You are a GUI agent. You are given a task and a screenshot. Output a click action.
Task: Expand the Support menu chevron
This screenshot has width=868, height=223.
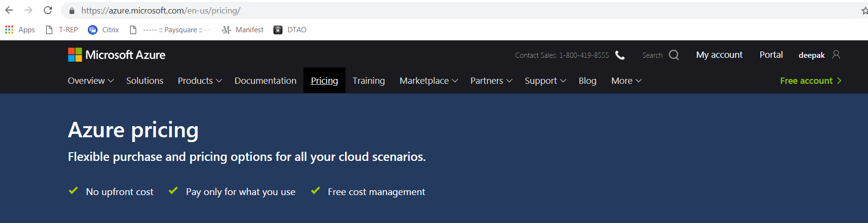click(x=563, y=81)
